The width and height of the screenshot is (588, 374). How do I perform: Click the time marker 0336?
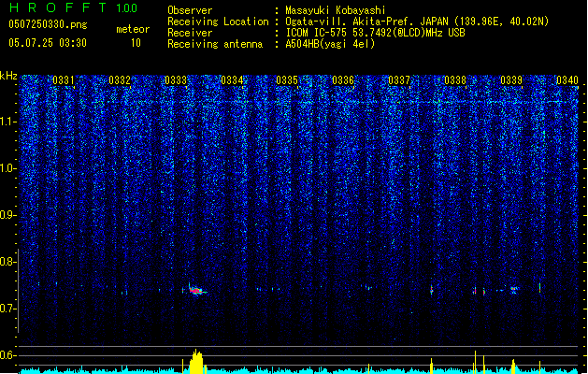[x=343, y=80]
